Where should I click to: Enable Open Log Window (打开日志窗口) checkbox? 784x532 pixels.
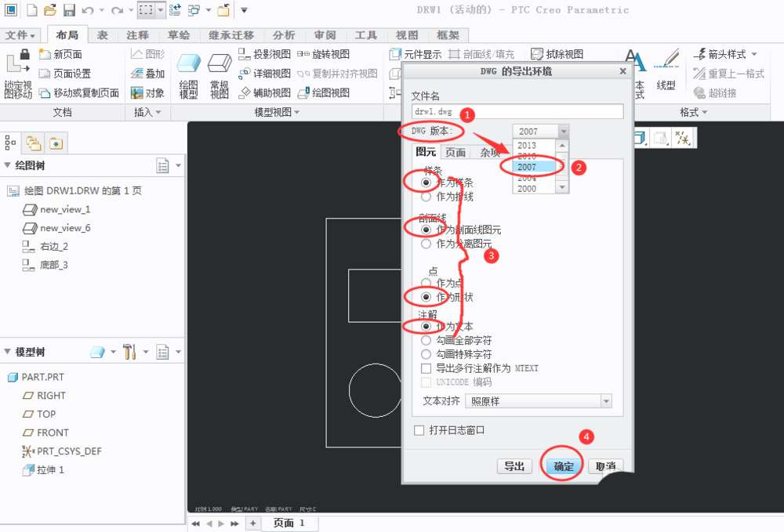point(419,430)
